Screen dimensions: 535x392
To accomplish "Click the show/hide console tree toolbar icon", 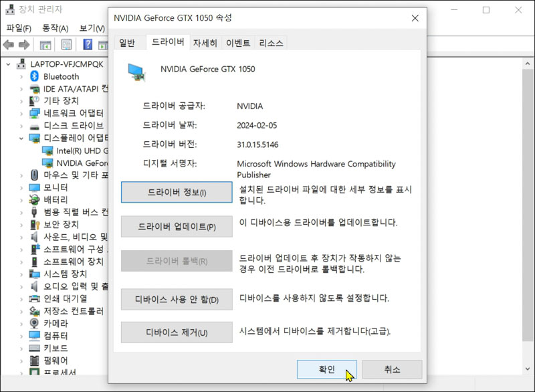I will pos(45,45).
